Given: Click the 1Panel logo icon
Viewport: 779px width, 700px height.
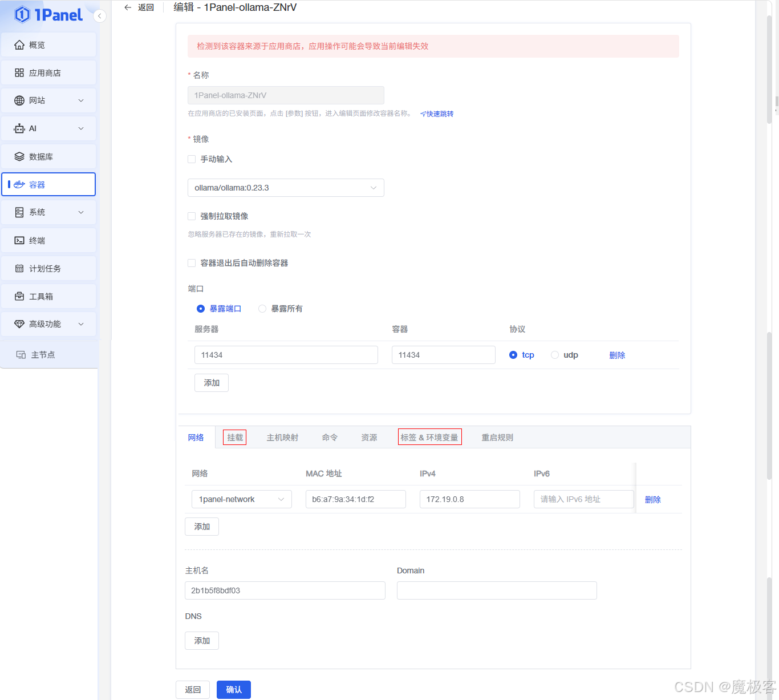Looking at the screenshot, I should 22,14.
